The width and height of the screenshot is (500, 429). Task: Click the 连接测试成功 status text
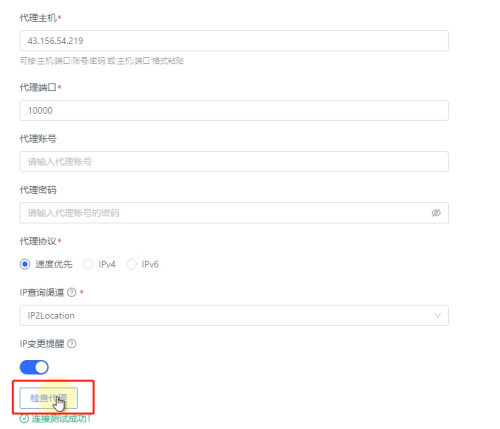tap(61, 418)
